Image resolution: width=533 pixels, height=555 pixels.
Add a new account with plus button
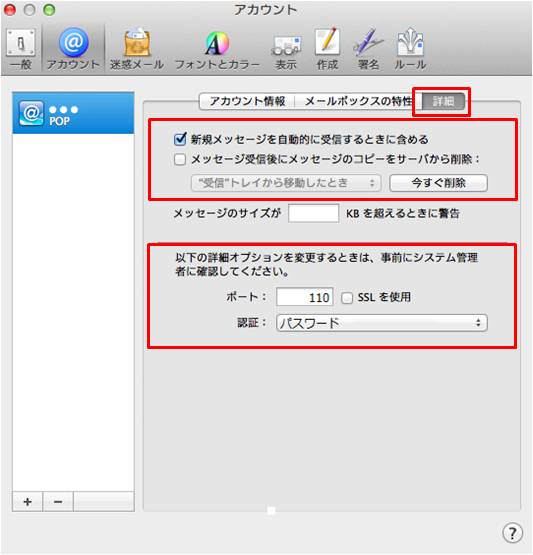point(28,502)
